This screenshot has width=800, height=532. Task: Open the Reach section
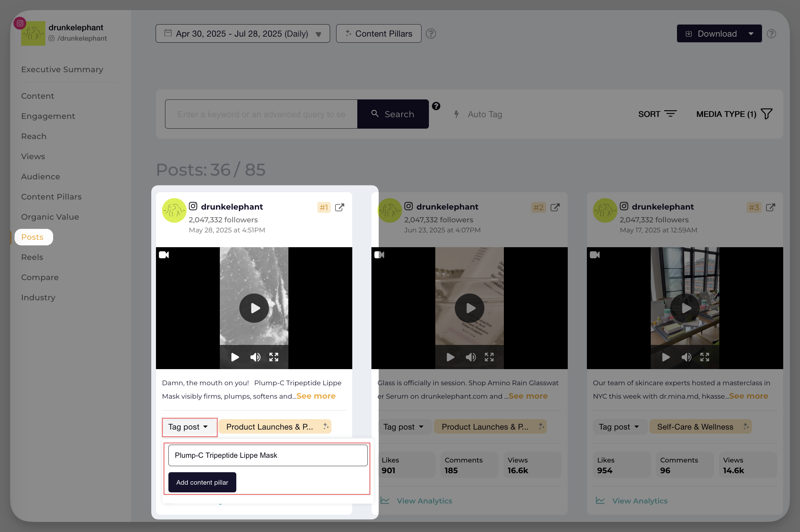34,136
